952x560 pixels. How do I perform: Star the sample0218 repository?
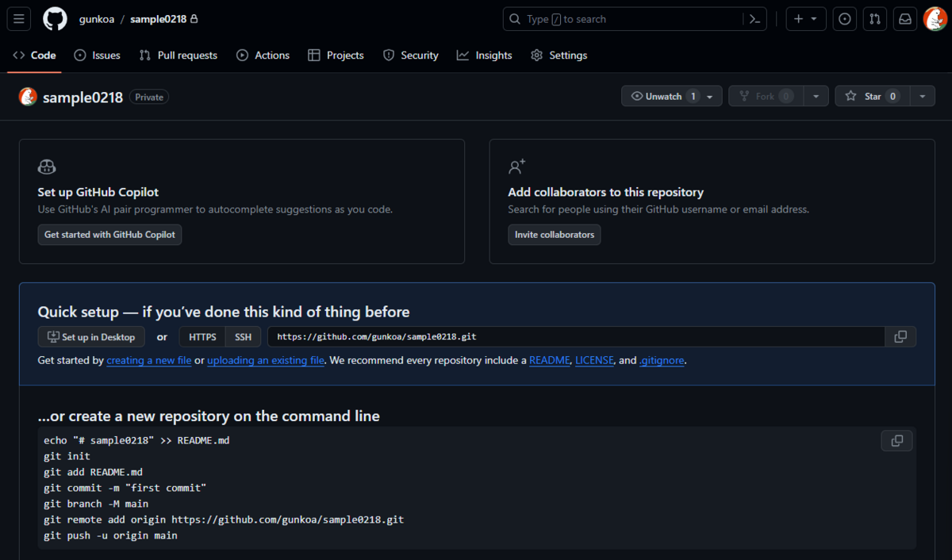[872, 96]
